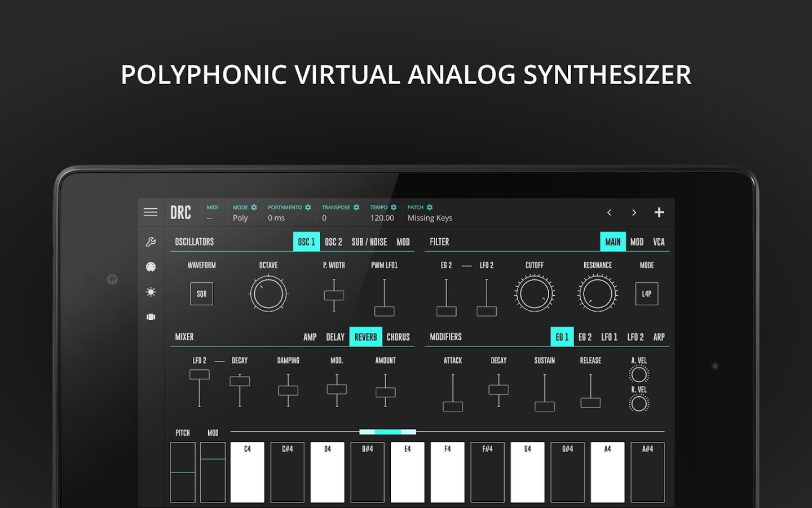Show the LFO 1 modifiers tab
Image resolution: width=812 pixels, height=508 pixels.
(610, 337)
